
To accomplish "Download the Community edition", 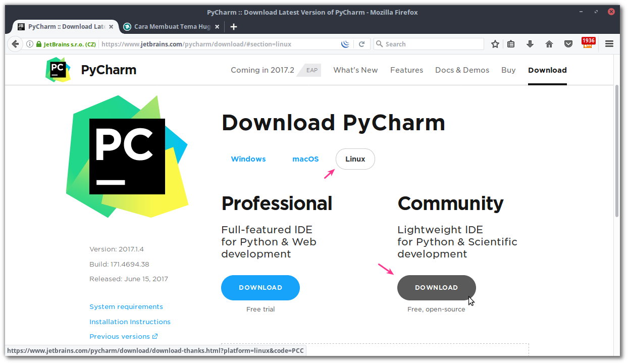I will point(436,287).
